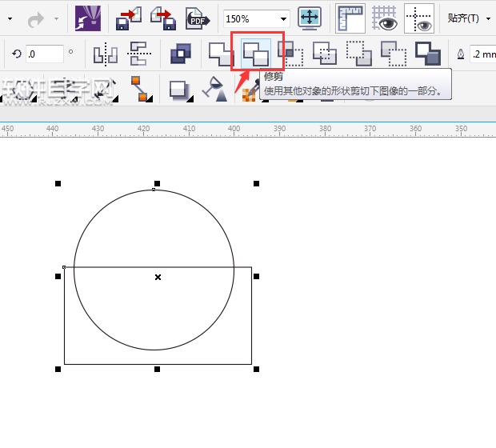Apply the Trim shaping command

257,54
